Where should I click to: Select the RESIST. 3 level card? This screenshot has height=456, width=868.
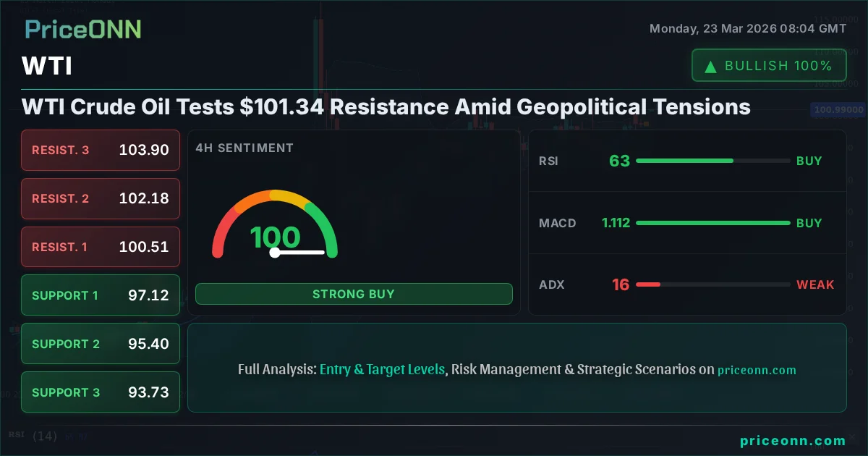tap(100, 150)
